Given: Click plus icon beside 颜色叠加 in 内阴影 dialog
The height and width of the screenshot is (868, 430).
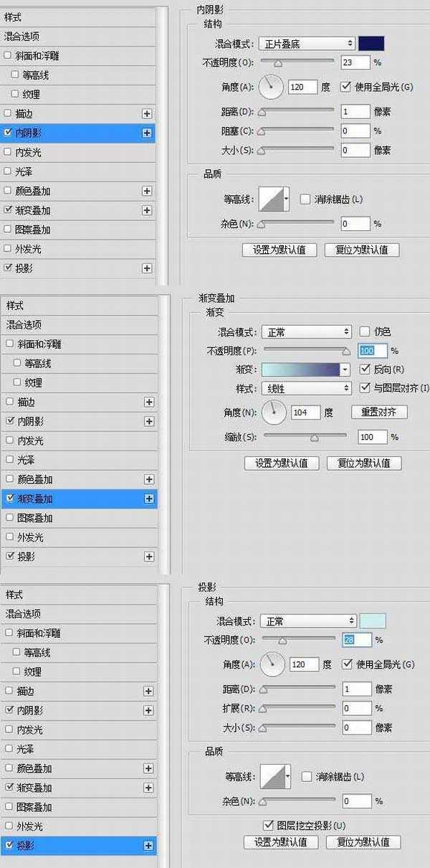Looking at the screenshot, I should pyautogui.click(x=147, y=191).
